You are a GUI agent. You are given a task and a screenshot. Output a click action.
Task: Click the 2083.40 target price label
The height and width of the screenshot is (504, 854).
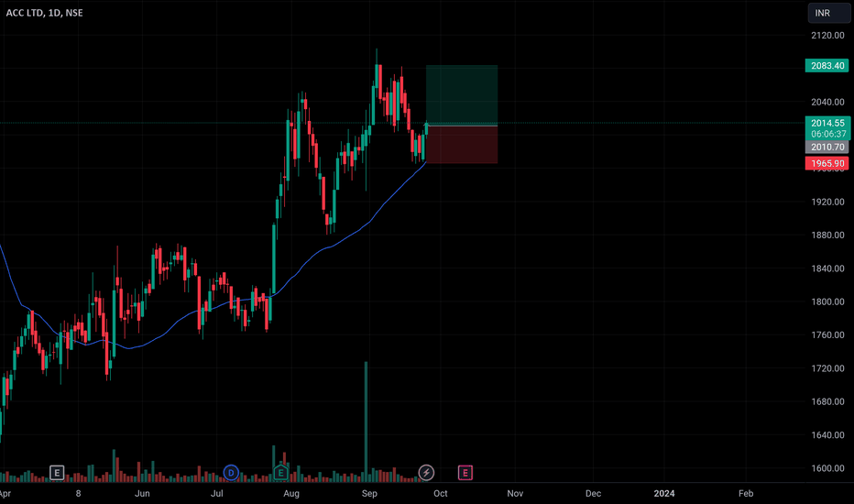click(x=827, y=65)
